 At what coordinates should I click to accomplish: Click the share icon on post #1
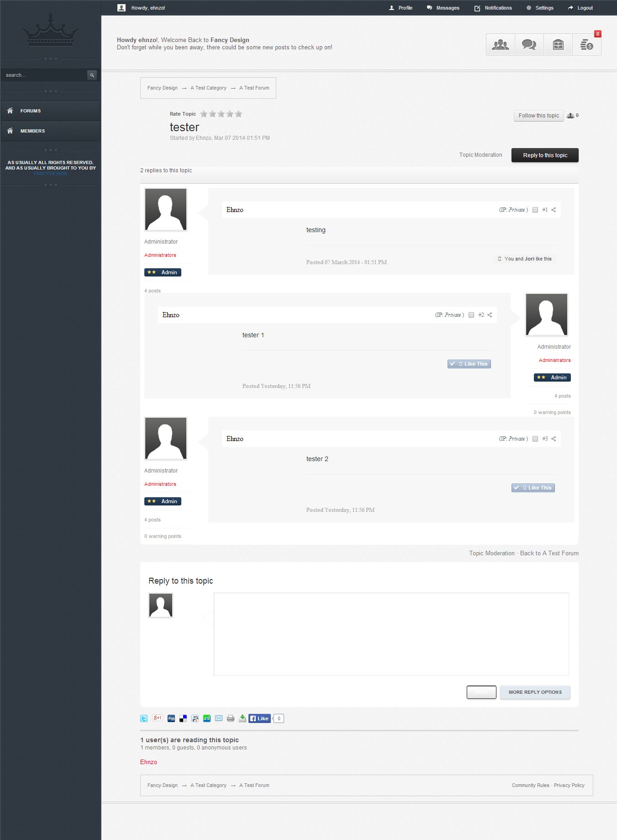tap(554, 210)
